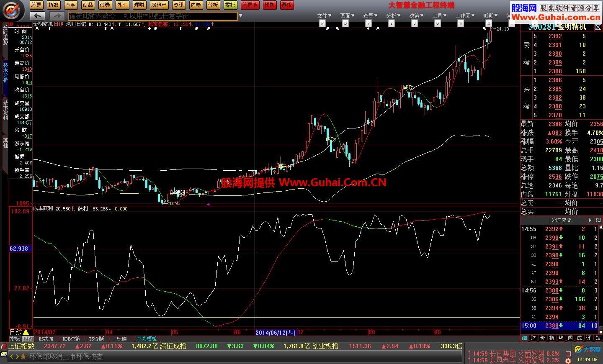603x364 pixels.
Task: Click the 商品 toolbar button
Action: click(88, 5)
